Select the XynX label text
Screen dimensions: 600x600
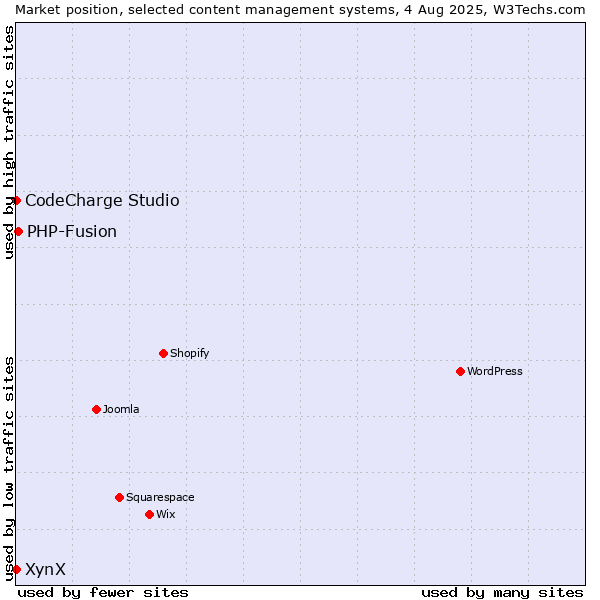click(46, 569)
